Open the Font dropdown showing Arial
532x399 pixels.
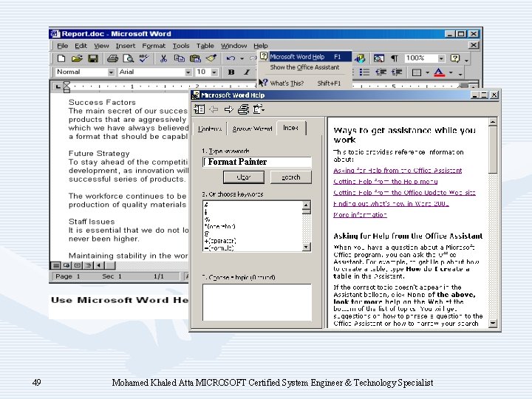pos(188,72)
